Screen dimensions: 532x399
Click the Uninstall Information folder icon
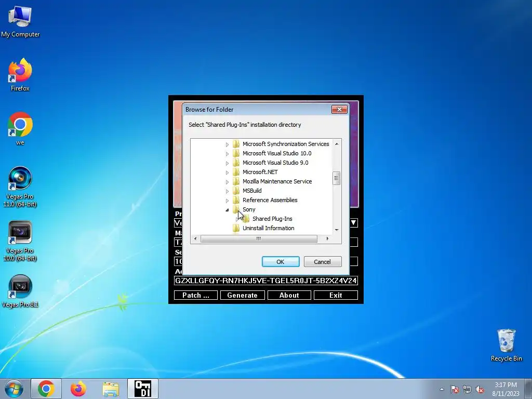coord(236,228)
